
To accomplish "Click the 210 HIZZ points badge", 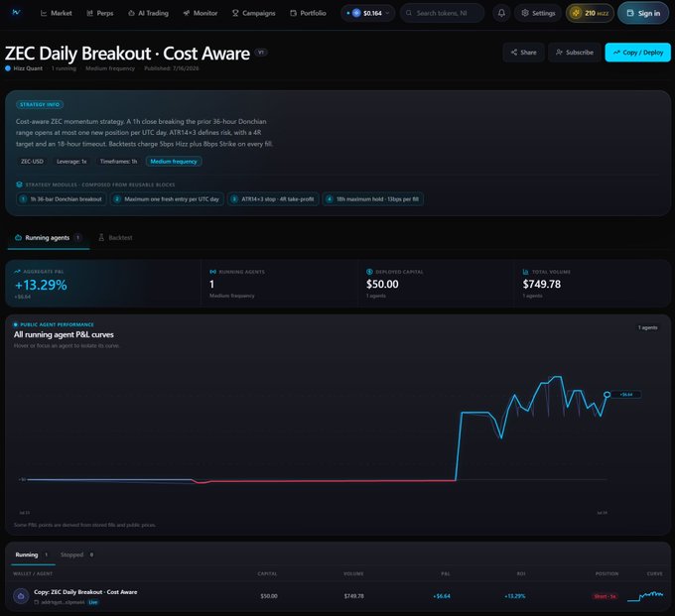I will [590, 13].
